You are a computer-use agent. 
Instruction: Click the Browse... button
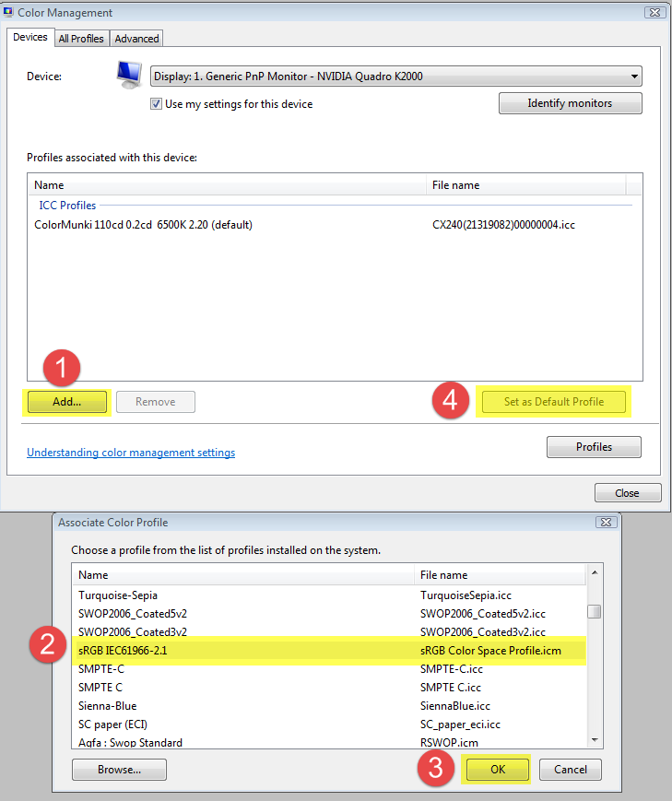[119, 770]
